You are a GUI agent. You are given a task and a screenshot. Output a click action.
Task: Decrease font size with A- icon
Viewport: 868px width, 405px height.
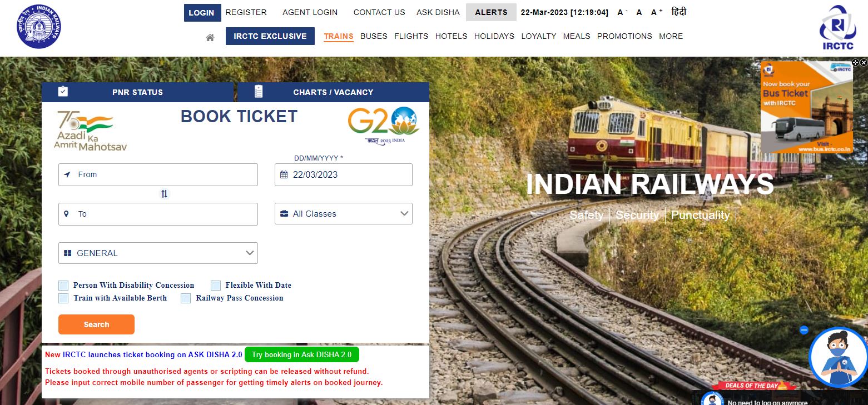622,12
